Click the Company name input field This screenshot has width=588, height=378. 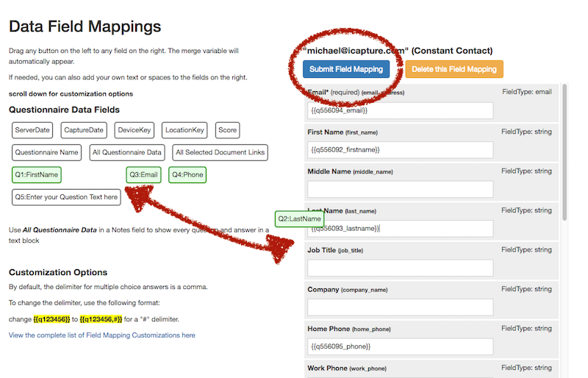400,307
